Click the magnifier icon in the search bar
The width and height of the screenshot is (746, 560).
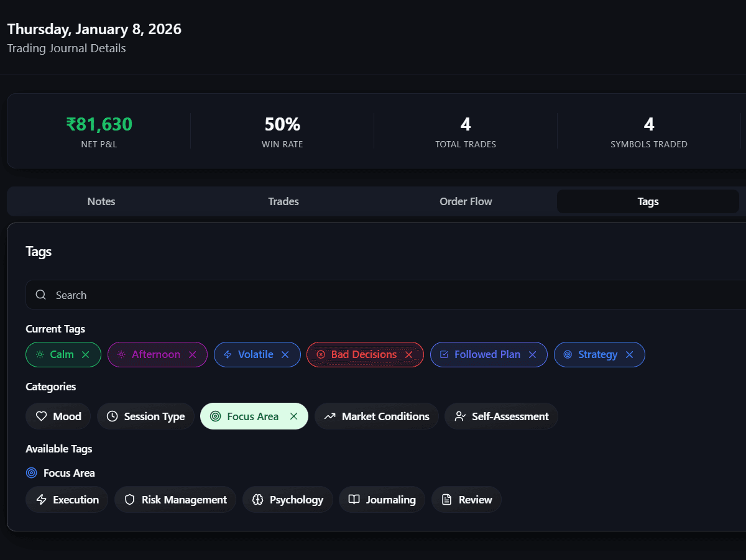coord(40,295)
